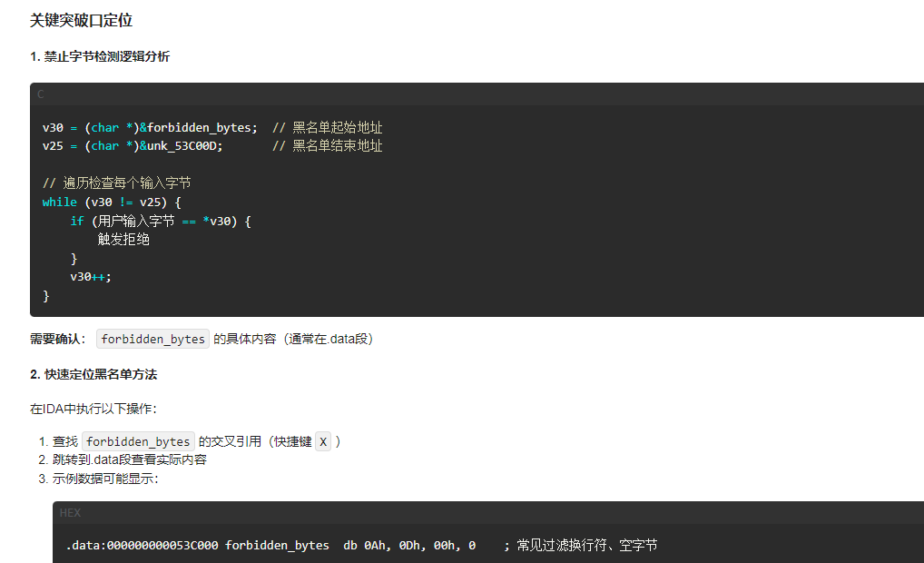Click the inline shortcut key X
The height and width of the screenshot is (563, 924).
(x=323, y=441)
